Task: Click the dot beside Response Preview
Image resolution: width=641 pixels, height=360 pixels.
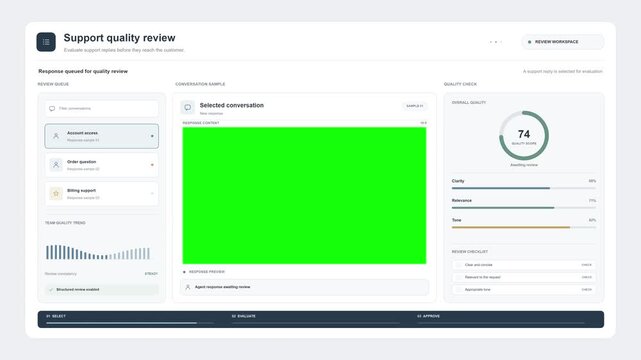Action: coord(184,272)
